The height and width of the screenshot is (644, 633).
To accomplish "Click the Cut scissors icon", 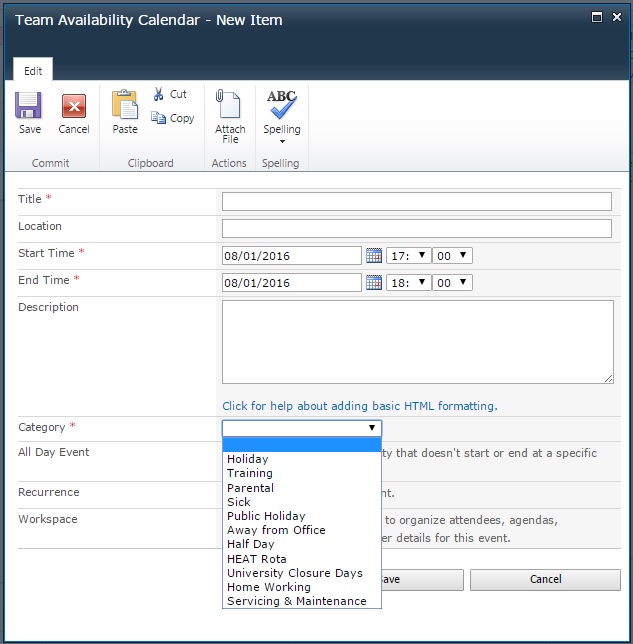I will point(159,94).
